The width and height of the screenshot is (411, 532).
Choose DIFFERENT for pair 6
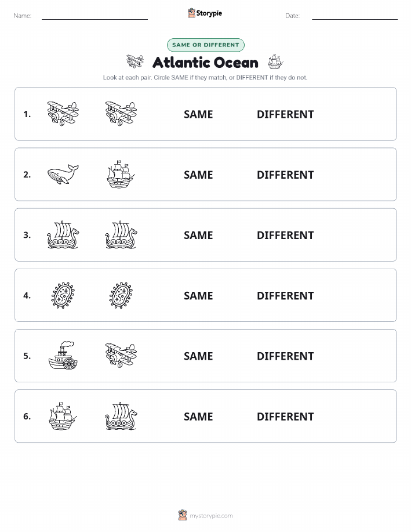pos(285,417)
